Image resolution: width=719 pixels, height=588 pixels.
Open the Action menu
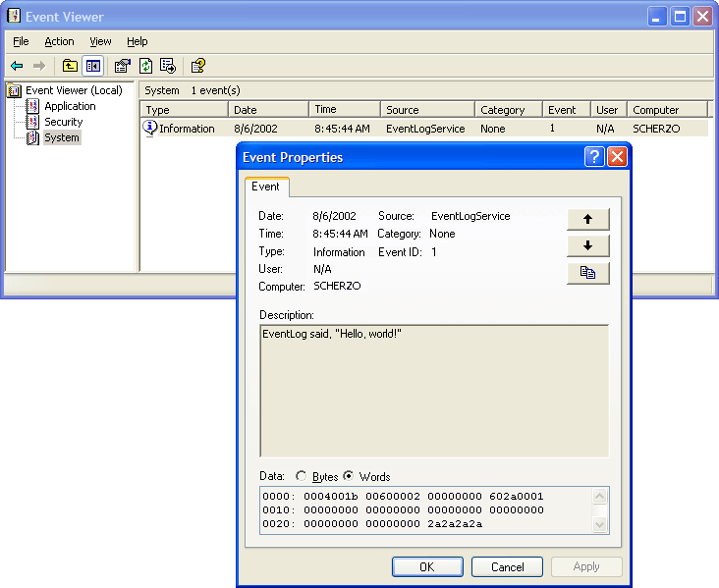tap(59, 41)
